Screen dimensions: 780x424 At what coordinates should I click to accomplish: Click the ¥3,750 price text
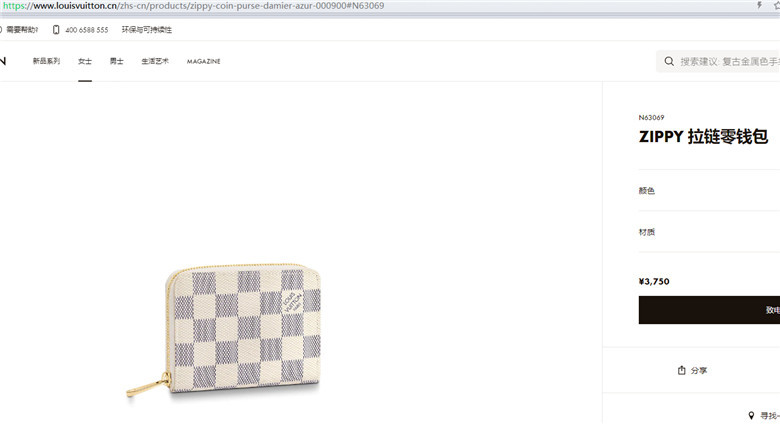[654, 281]
